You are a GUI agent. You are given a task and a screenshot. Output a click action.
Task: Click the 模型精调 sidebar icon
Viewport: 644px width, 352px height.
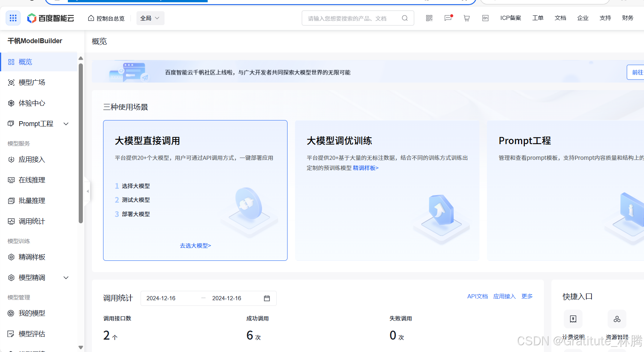11,278
